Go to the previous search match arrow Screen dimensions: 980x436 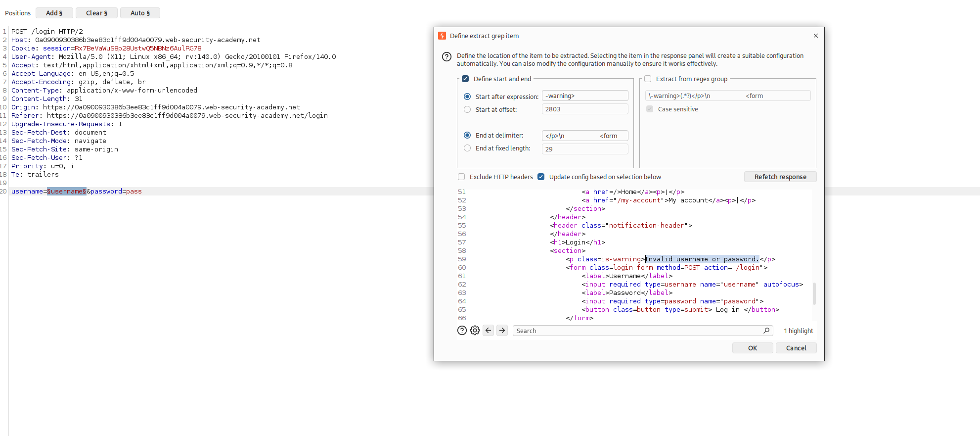(489, 331)
